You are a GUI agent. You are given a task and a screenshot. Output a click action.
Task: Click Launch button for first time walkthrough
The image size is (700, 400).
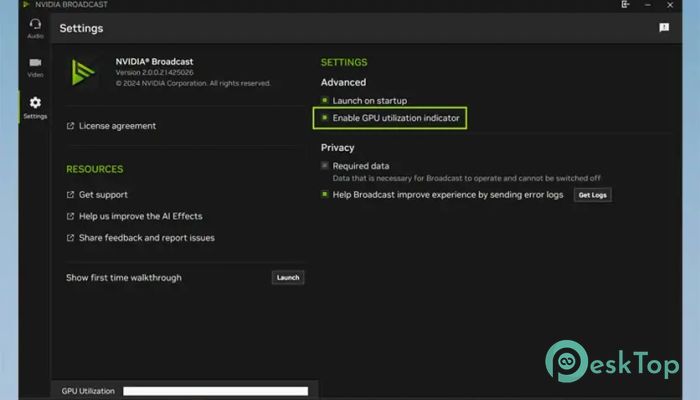[288, 278]
